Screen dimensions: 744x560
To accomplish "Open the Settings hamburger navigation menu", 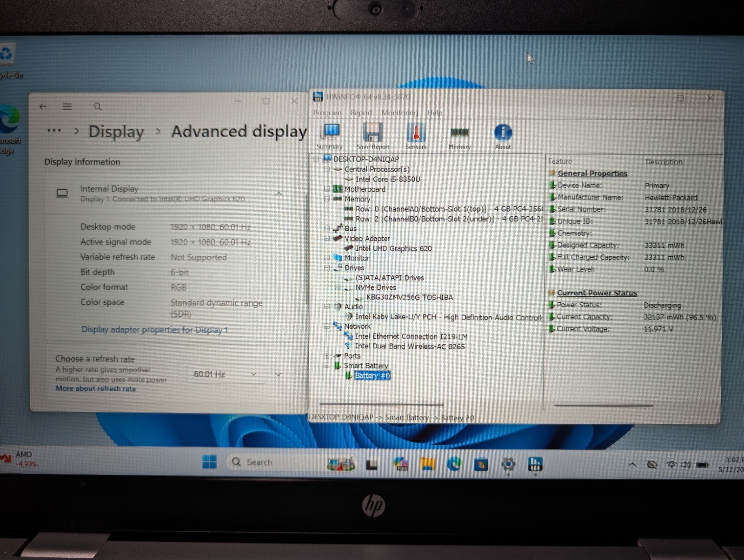I will pyautogui.click(x=67, y=107).
